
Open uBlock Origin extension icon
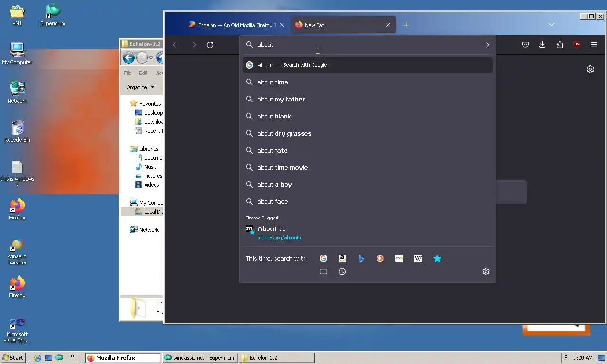pyautogui.click(x=577, y=45)
